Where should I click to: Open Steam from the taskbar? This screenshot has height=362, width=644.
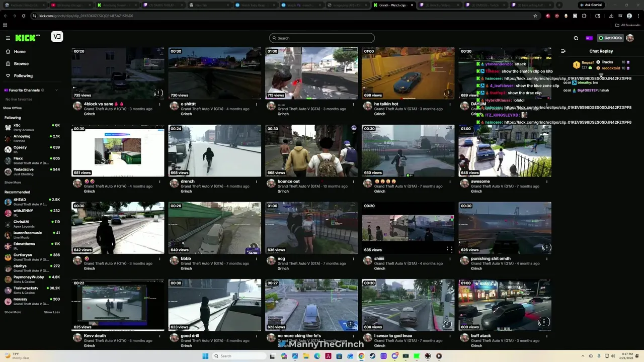click(x=372, y=356)
